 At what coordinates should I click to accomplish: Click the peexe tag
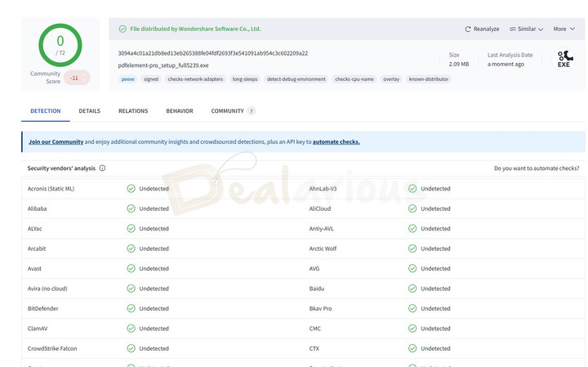click(128, 79)
